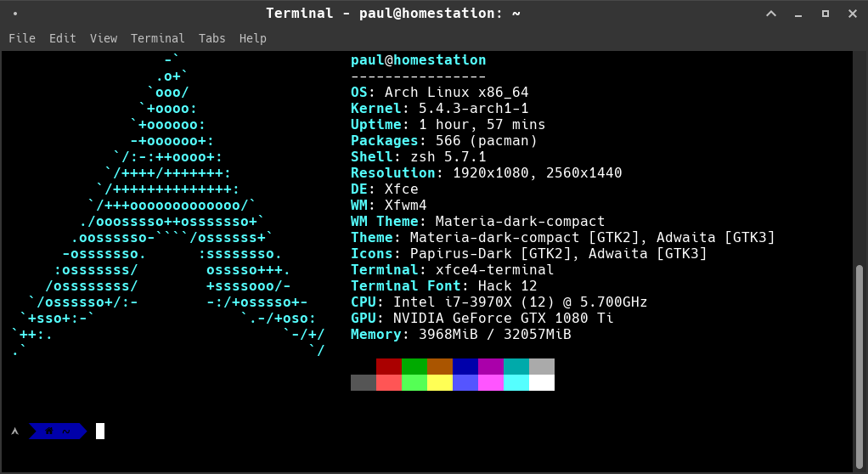This screenshot has height=474, width=868.
Task: Click the dark gray color block
Action: 364,382
